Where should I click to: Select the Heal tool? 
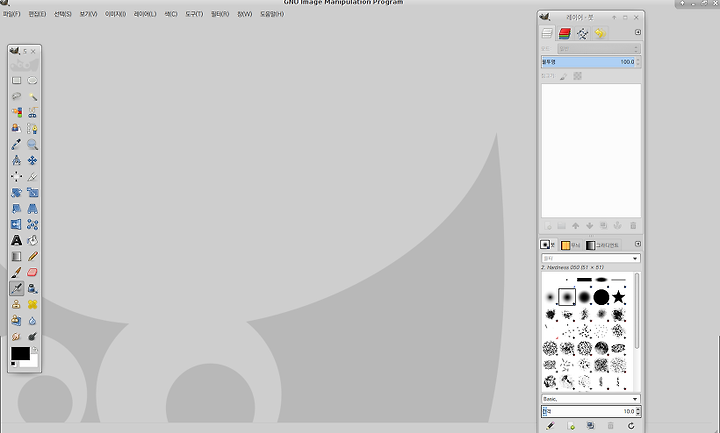click(32, 304)
